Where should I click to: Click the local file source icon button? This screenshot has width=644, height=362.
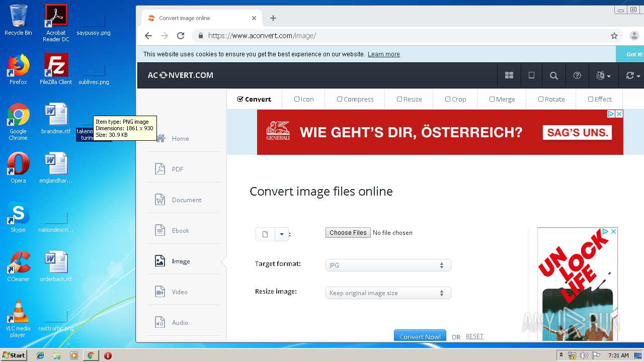265,234
